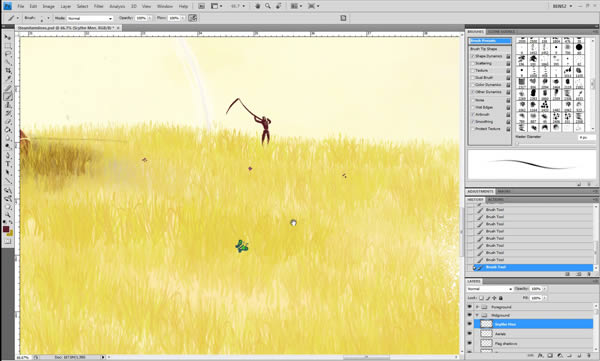This screenshot has height=361, width=600.
Task: Select the Zoom tool in the toolbox
Action: click(8, 215)
